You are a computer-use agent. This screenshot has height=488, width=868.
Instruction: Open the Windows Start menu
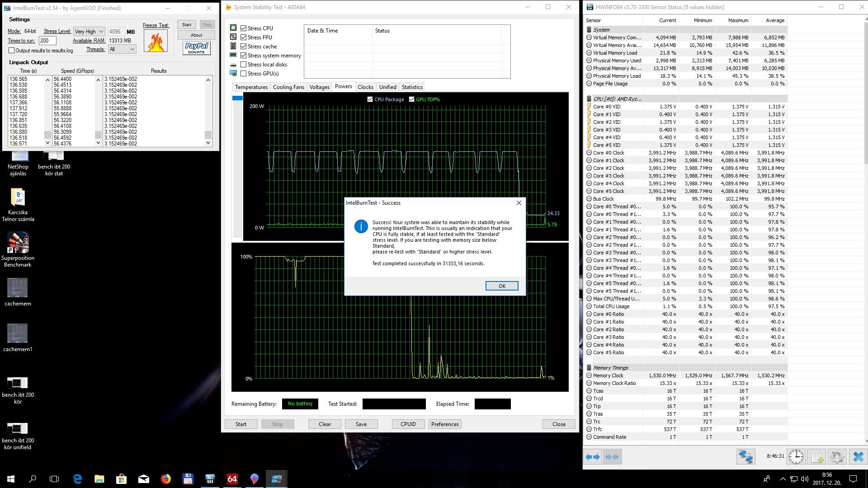pyautogui.click(x=11, y=479)
